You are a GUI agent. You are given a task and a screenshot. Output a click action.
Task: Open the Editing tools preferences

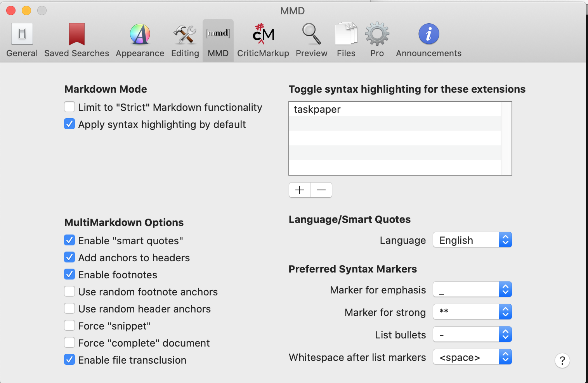[185, 40]
